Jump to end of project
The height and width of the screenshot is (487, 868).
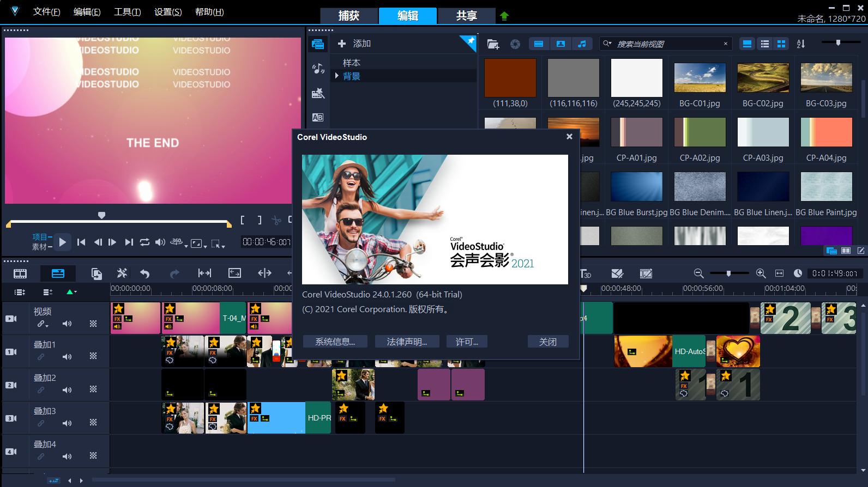(x=129, y=242)
